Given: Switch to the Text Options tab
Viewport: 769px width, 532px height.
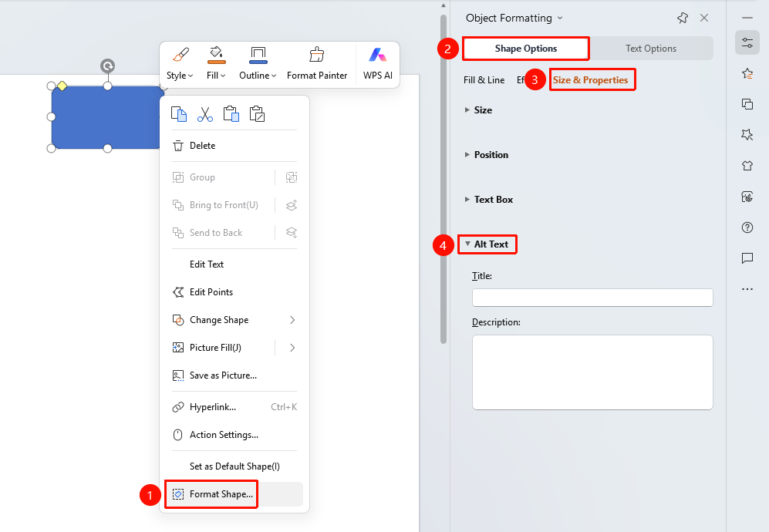Looking at the screenshot, I should pyautogui.click(x=651, y=49).
